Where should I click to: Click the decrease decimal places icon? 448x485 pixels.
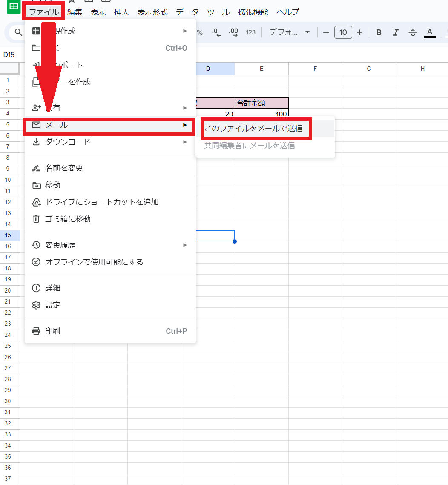tap(216, 32)
